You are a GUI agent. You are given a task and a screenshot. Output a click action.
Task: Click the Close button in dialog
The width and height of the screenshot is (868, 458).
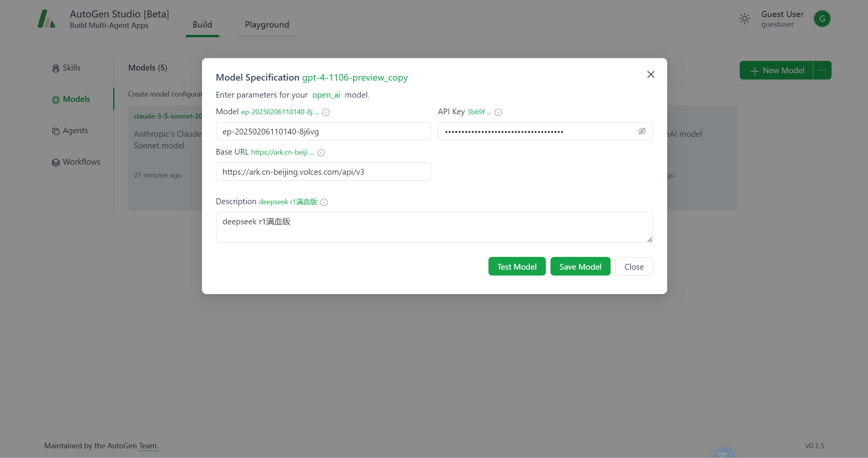pos(634,267)
